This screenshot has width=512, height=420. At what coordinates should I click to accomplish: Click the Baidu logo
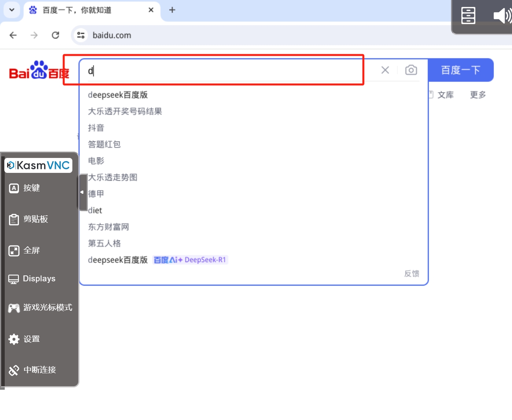[39, 71]
